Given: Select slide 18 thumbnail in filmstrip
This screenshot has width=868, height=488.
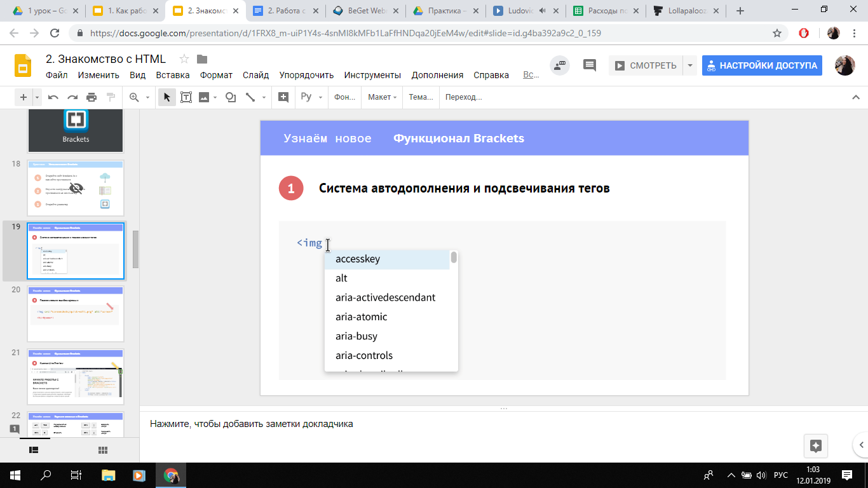Looking at the screenshot, I should point(76,188).
